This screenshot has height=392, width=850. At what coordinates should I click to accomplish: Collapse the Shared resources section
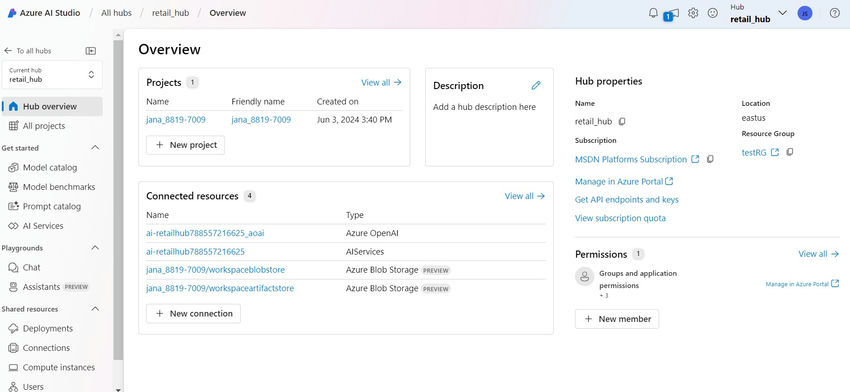(x=95, y=309)
